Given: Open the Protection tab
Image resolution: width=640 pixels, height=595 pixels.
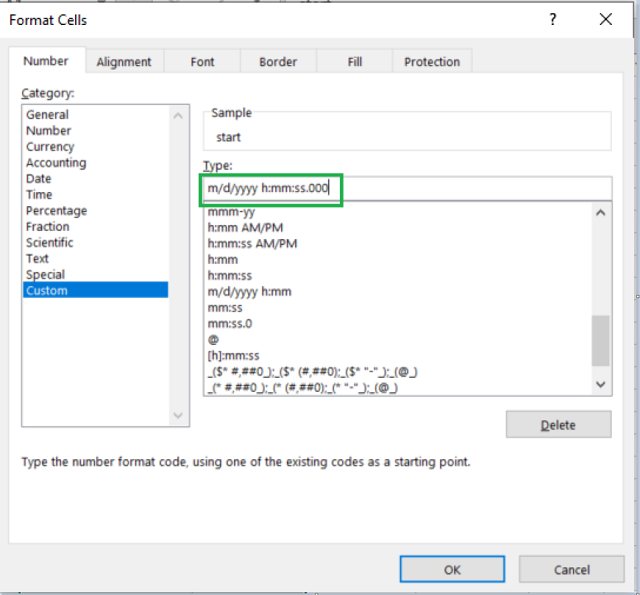Looking at the screenshot, I should [432, 62].
